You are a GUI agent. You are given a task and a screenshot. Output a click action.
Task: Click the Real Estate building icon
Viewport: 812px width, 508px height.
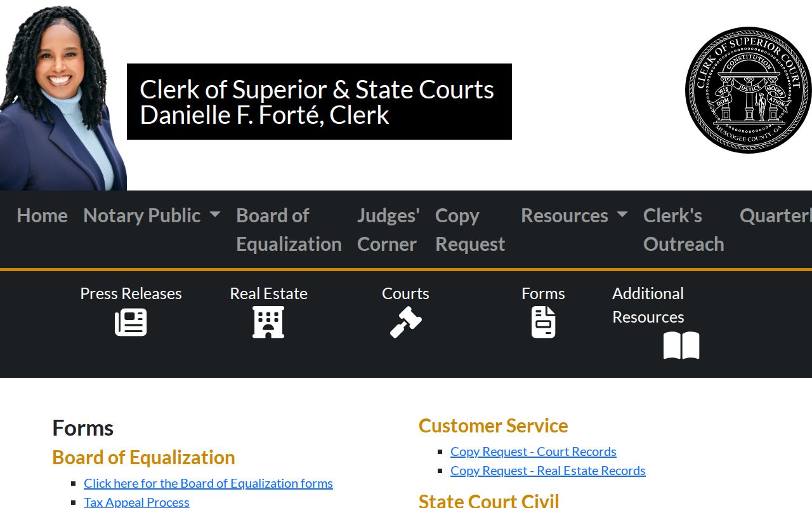(x=268, y=322)
